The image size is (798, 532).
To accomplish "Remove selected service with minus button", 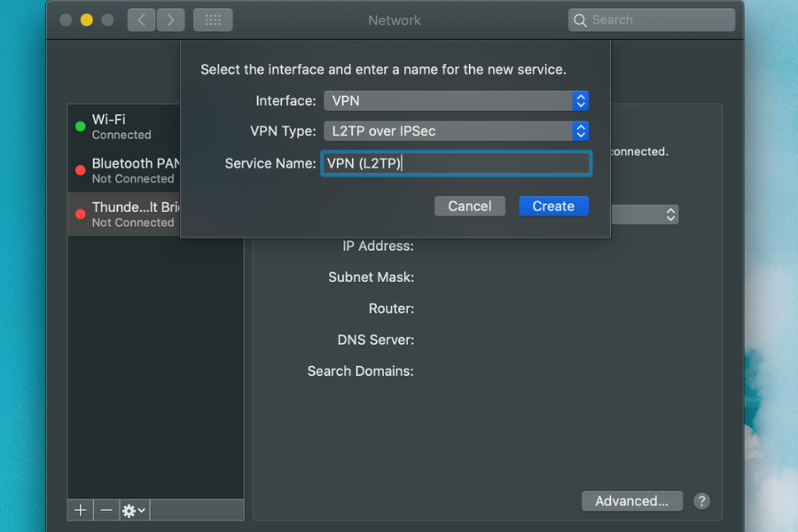I will pos(106,510).
